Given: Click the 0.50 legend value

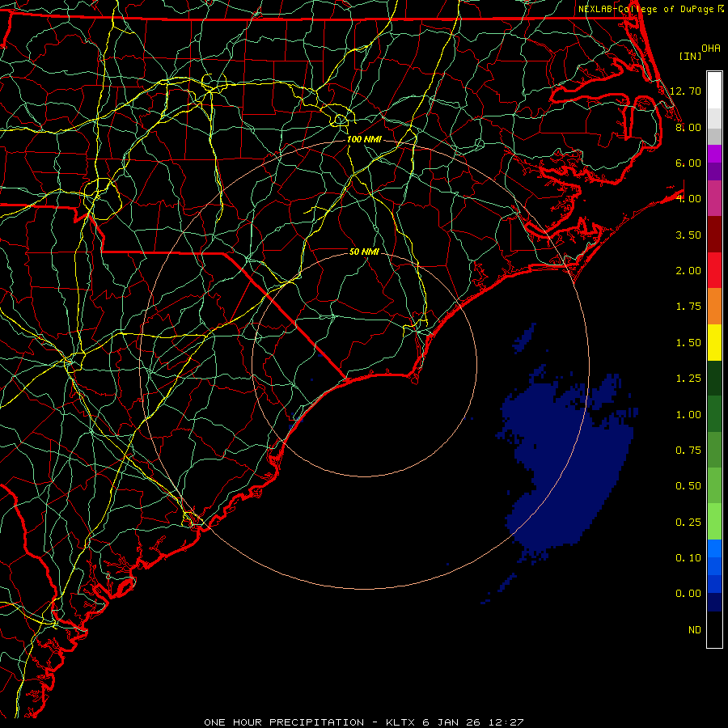Looking at the screenshot, I should pyautogui.click(x=688, y=486).
